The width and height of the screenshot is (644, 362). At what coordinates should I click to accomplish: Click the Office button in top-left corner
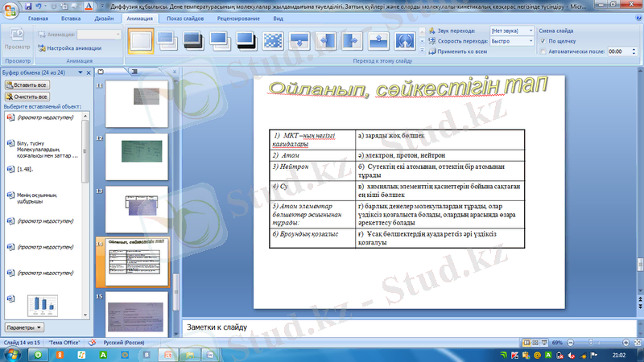[x=10, y=10]
